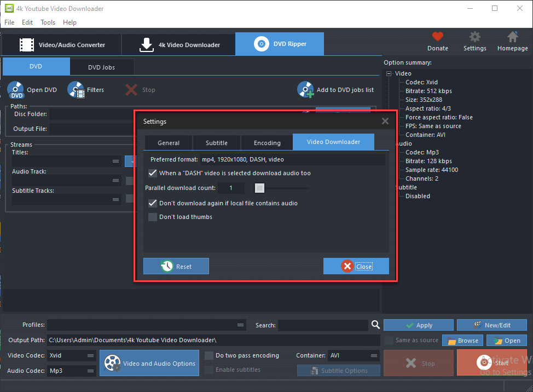Click the Open DVD disc icon
Viewport: 533px width, 392px height.
coord(16,90)
